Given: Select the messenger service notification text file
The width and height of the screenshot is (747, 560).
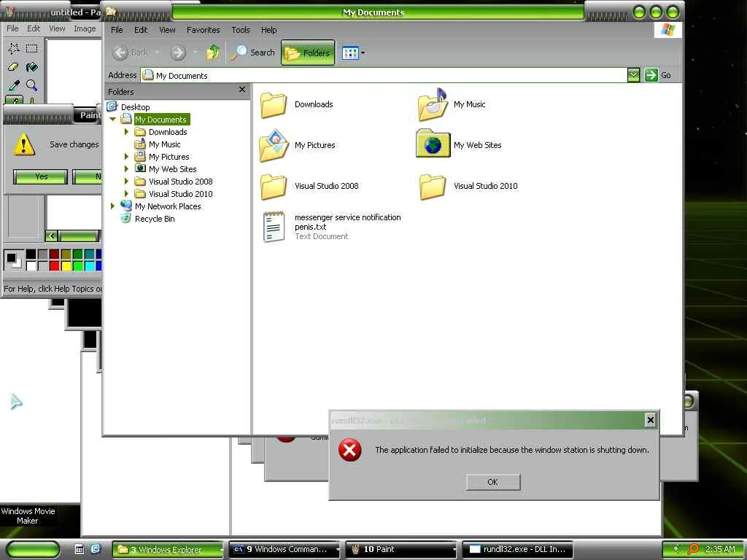Looking at the screenshot, I should tap(274, 227).
